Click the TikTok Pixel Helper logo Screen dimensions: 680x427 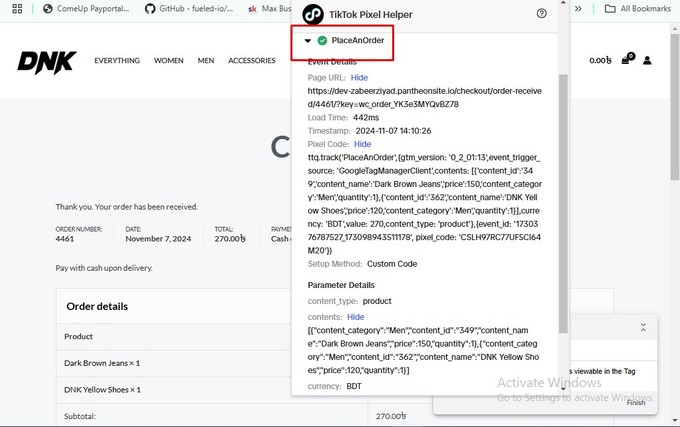313,14
